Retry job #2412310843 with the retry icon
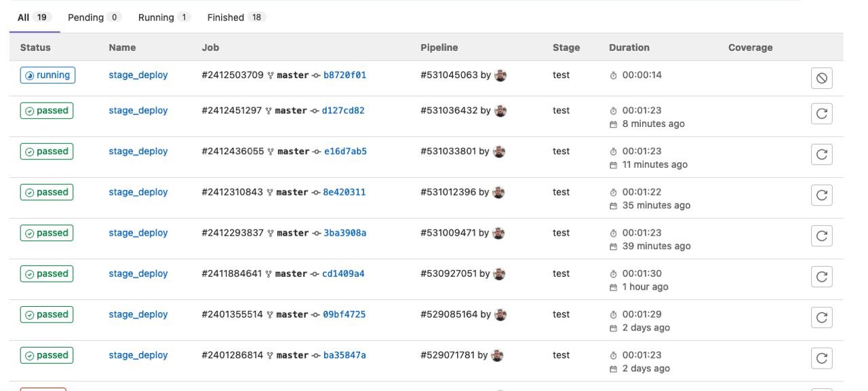The height and width of the screenshot is (391, 868). point(821,195)
